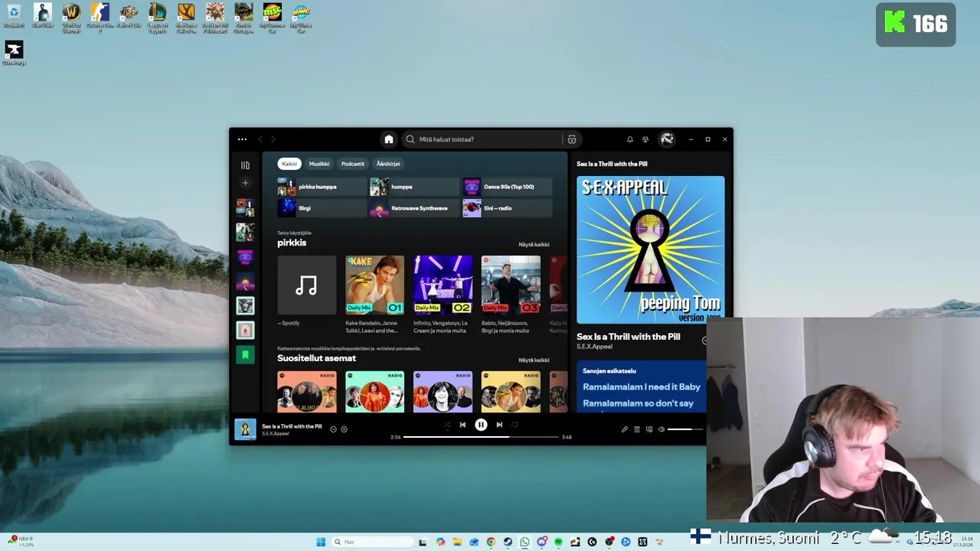Viewport: 980px width, 551px height.
Task: Toggle repeat in the player bar
Action: pyautogui.click(x=514, y=425)
